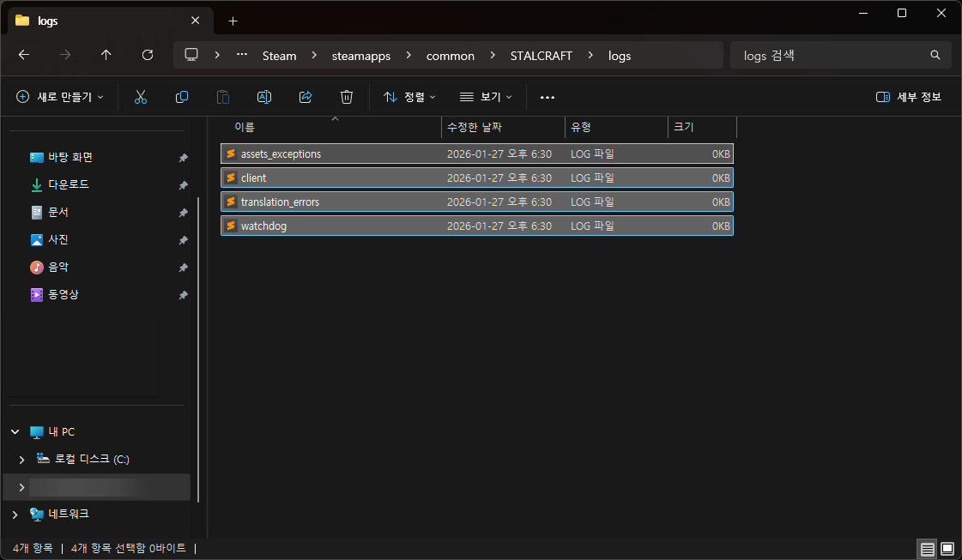
Task: Open a new tab with plus button
Action: (233, 21)
